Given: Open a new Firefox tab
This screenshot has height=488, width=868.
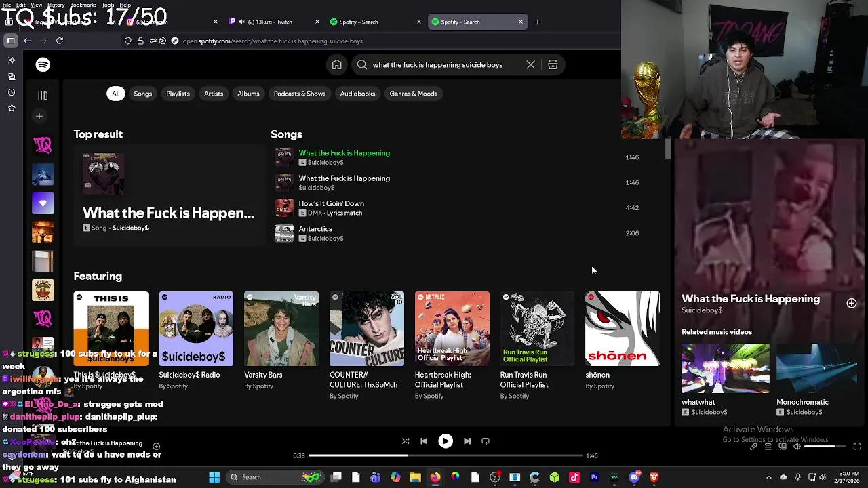Looking at the screenshot, I should [x=538, y=22].
